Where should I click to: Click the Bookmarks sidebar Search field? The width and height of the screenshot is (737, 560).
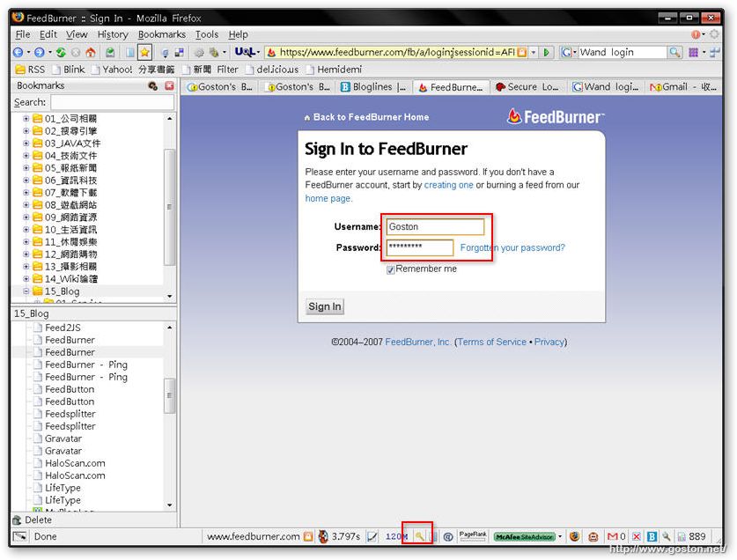click(112, 102)
